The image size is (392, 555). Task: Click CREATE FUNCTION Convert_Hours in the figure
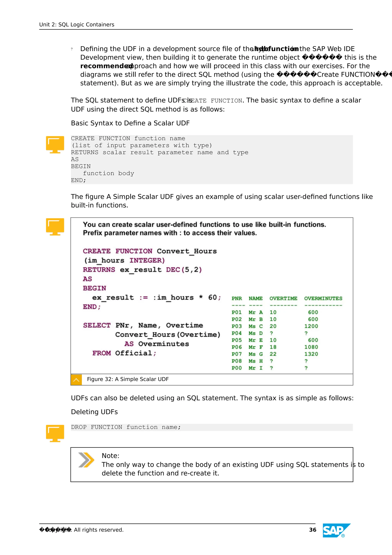pos(150,251)
